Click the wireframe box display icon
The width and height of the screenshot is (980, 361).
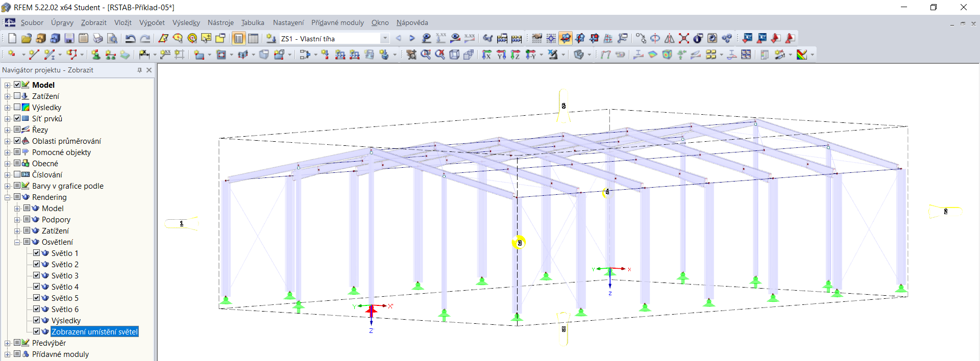(454, 54)
